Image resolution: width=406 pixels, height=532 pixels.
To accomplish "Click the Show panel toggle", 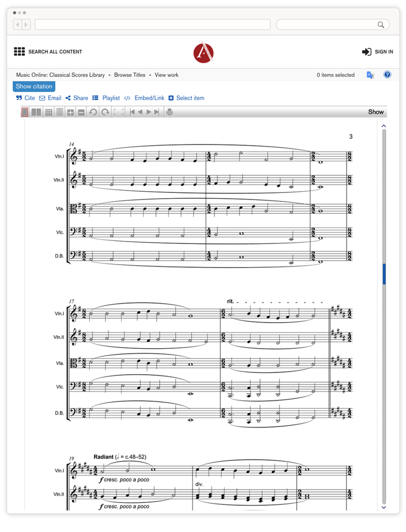I will coord(376,112).
